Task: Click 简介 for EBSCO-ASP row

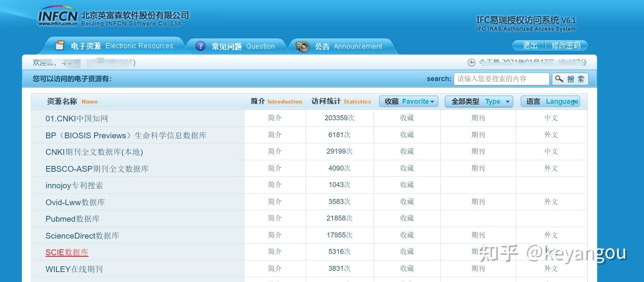Action: click(x=275, y=168)
